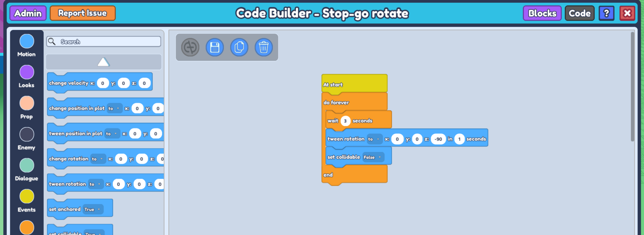The image size is (644, 235).
Task: Click the greyed-out link icon in toolbar
Action: (x=190, y=48)
